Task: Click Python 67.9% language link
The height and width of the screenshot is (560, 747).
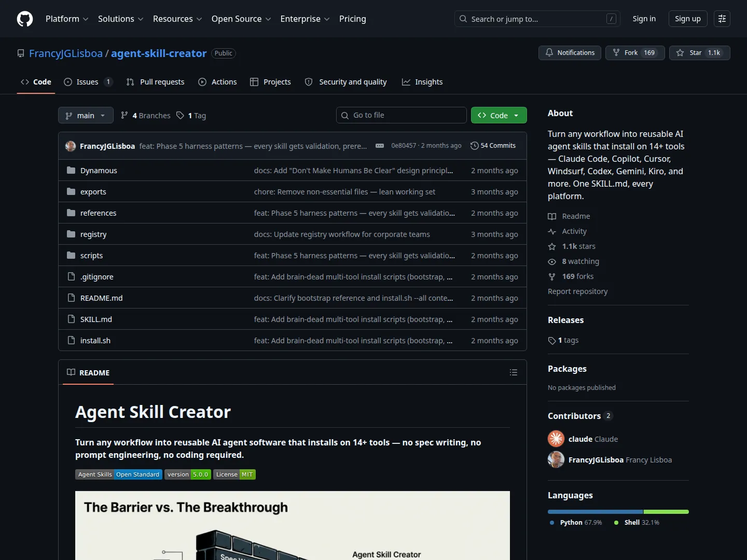Action: [x=576, y=523]
